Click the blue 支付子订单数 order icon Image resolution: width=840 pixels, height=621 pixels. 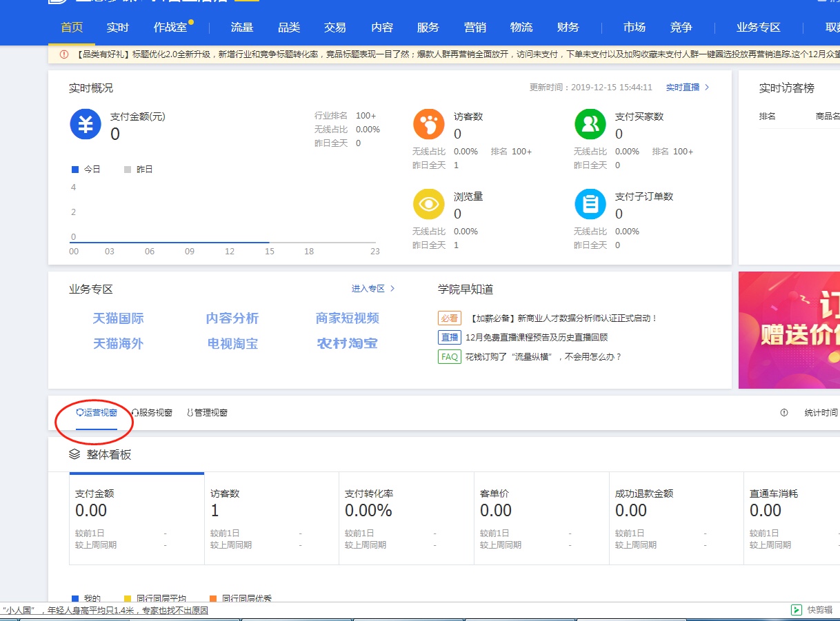(x=590, y=204)
